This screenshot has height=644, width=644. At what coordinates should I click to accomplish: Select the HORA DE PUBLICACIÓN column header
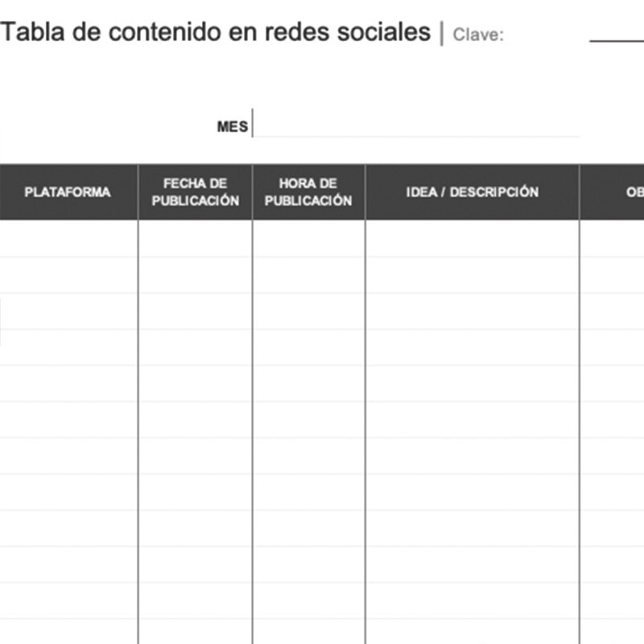[x=308, y=192]
